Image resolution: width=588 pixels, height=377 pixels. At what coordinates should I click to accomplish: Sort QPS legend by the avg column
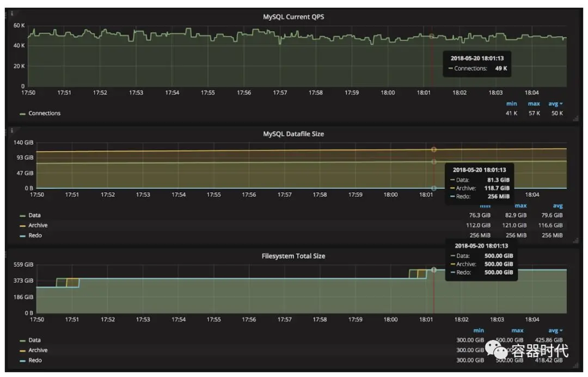pos(554,104)
